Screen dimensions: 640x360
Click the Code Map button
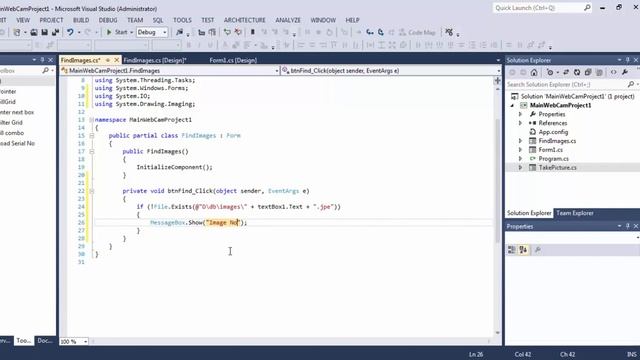pyautogui.click(x=417, y=32)
